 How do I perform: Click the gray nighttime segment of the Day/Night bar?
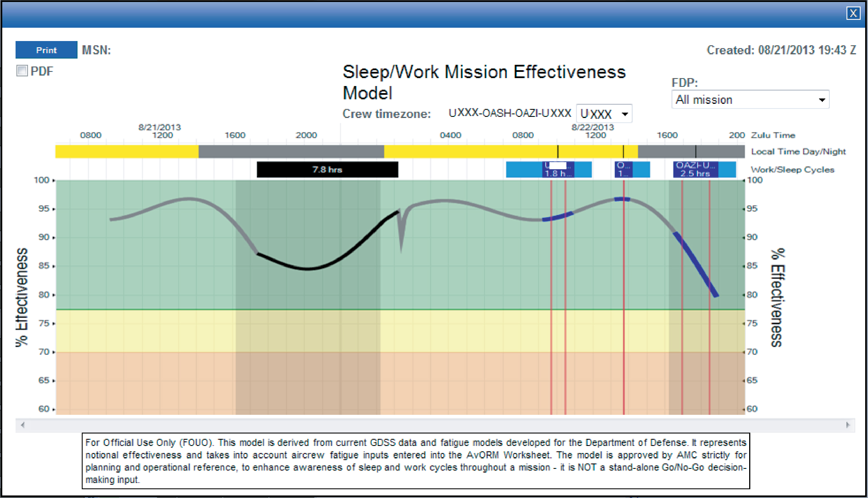pos(291,151)
